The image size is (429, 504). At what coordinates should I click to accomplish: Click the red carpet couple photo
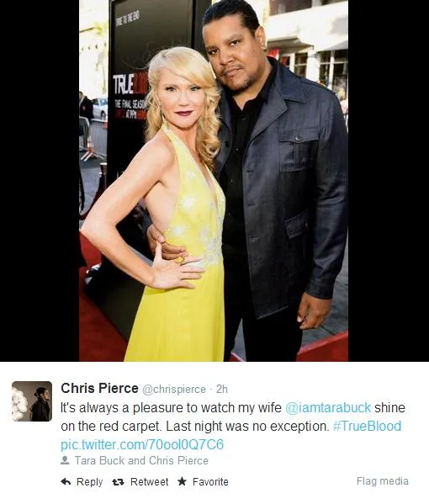pyautogui.click(x=214, y=181)
